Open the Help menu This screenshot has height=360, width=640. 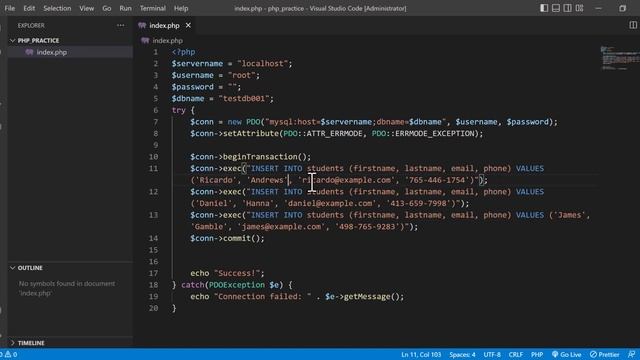(x=181, y=8)
